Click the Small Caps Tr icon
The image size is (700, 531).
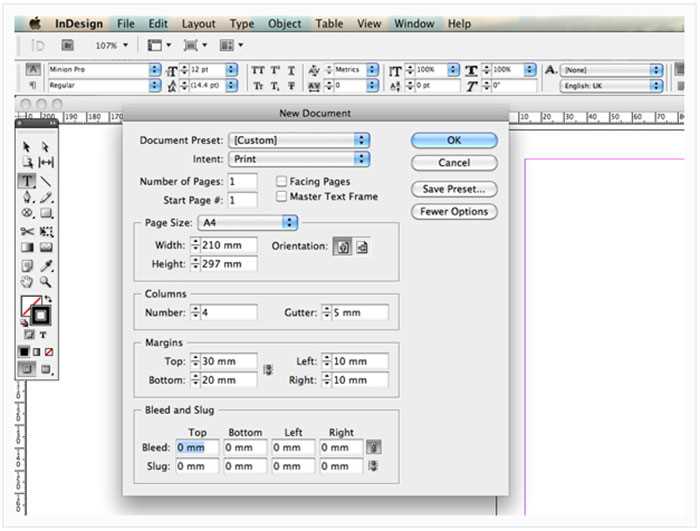click(x=258, y=85)
